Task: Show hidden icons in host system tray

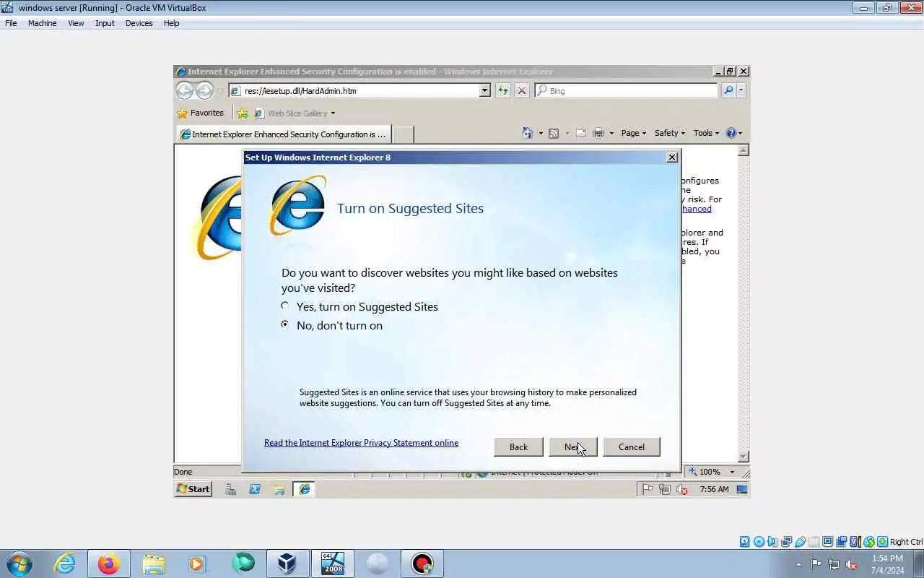Action: coord(798,564)
